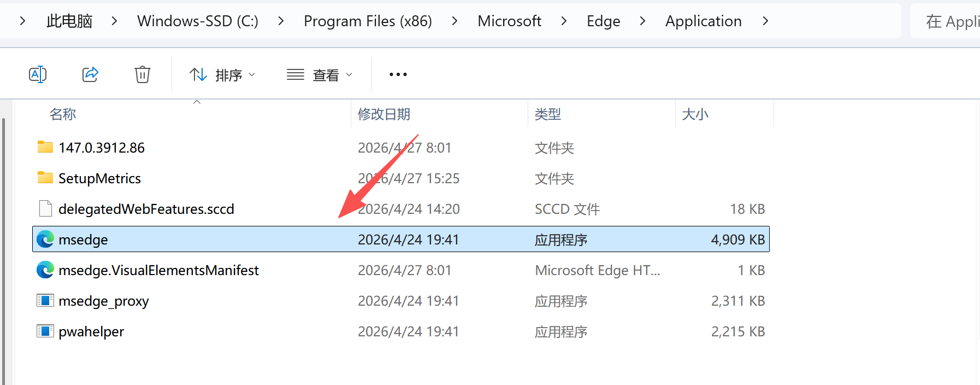Click the date 2026/4/27 15:25

[x=409, y=178]
